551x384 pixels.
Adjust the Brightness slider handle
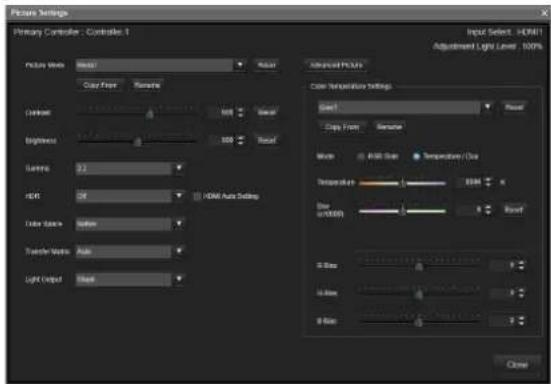(x=138, y=142)
